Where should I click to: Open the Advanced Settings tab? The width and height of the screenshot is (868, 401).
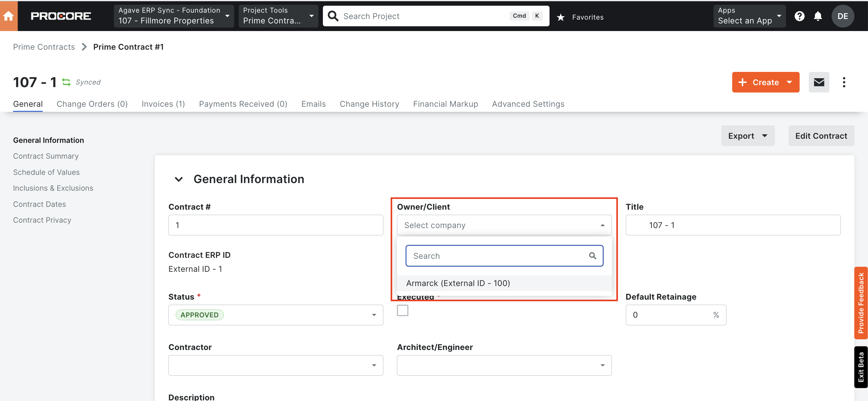(528, 104)
